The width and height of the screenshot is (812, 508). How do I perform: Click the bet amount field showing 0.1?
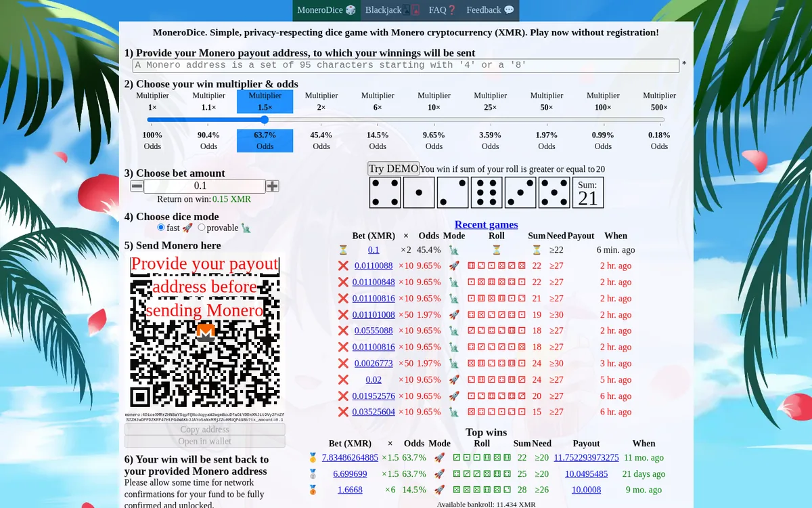204,186
